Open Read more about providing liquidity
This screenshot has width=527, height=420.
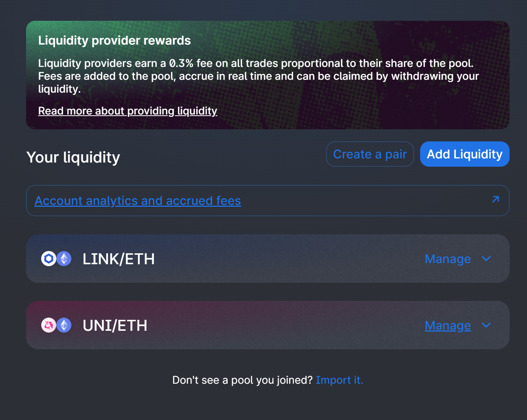coord(127,111)
